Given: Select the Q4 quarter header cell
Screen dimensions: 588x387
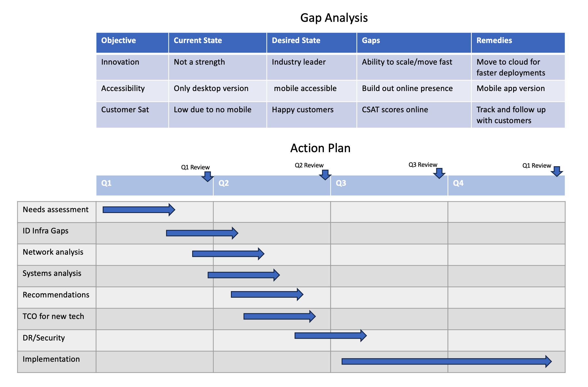Looking at the screenshot, I should (506, 185).
